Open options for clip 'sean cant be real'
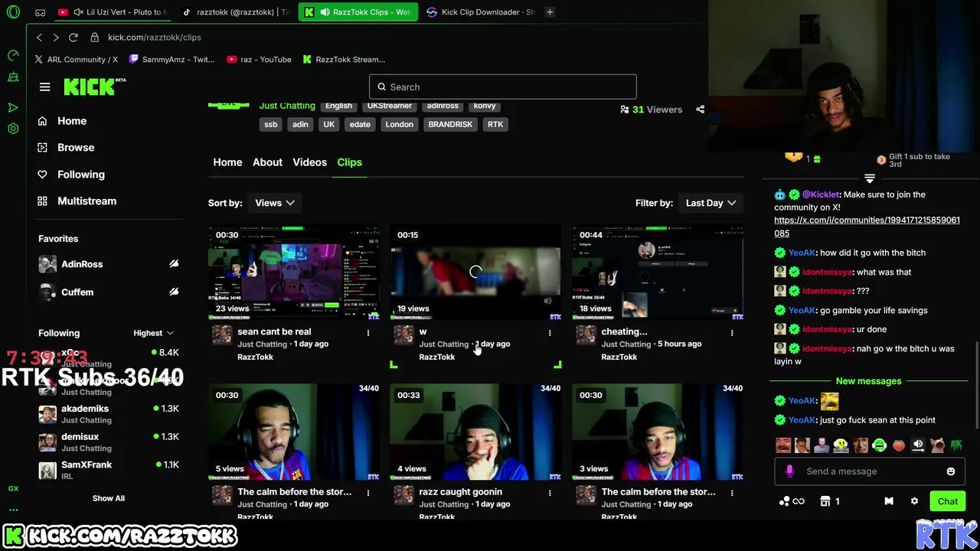Viewport: 980px width, 551px height. coord(367,333)
